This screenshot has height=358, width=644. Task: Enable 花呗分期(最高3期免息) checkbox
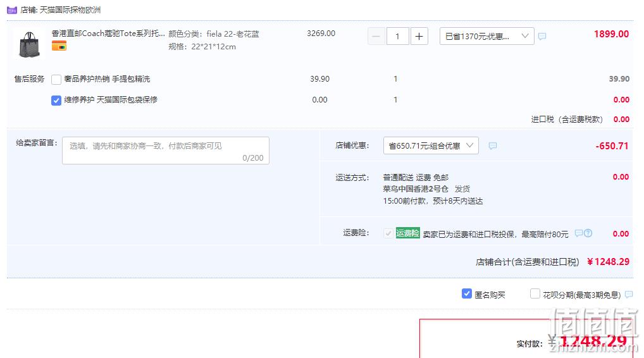click(x=535, y=294)
